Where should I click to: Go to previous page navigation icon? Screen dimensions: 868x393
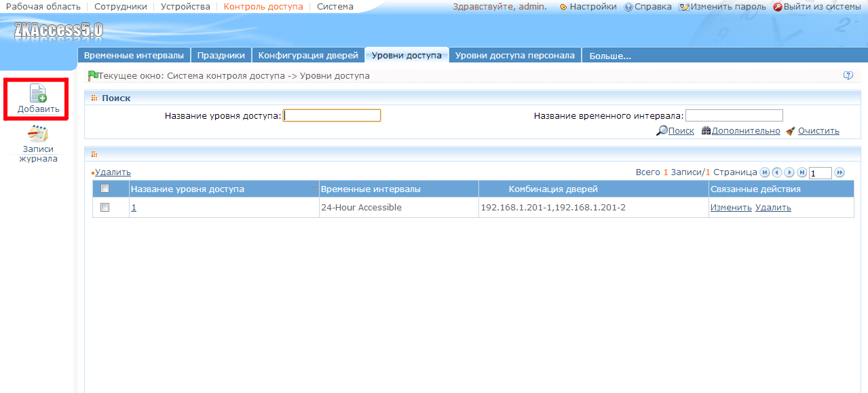coord(777,172)
